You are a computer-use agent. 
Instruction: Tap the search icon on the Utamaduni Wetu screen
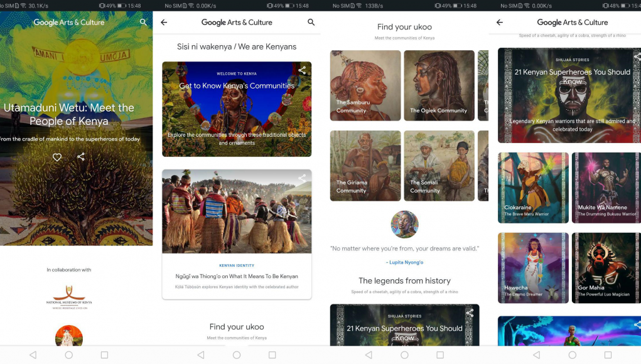point(143,22)
